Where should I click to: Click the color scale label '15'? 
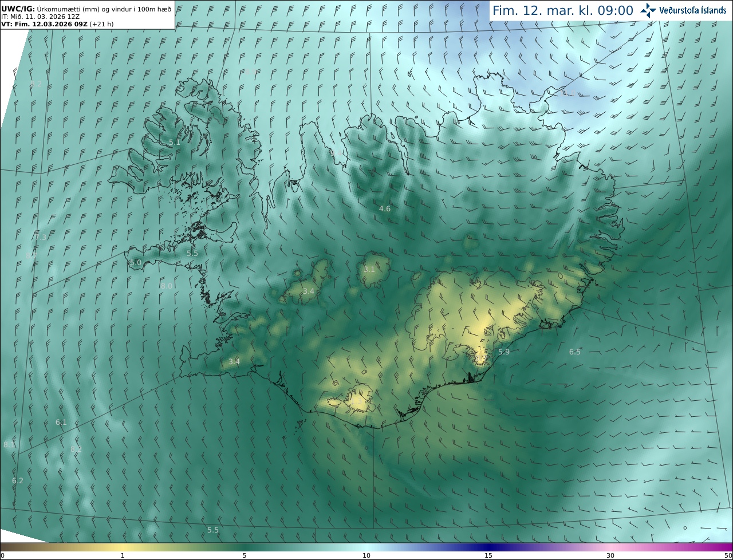coord(488,555)
